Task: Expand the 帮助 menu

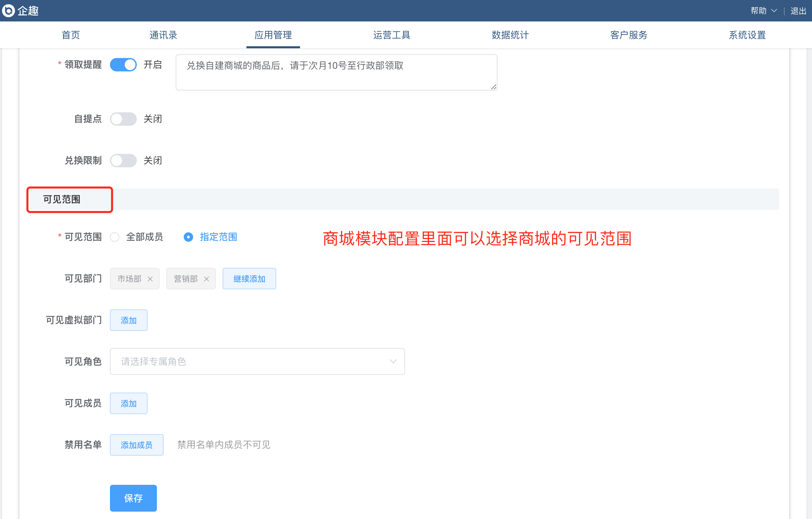Action: 763,11
